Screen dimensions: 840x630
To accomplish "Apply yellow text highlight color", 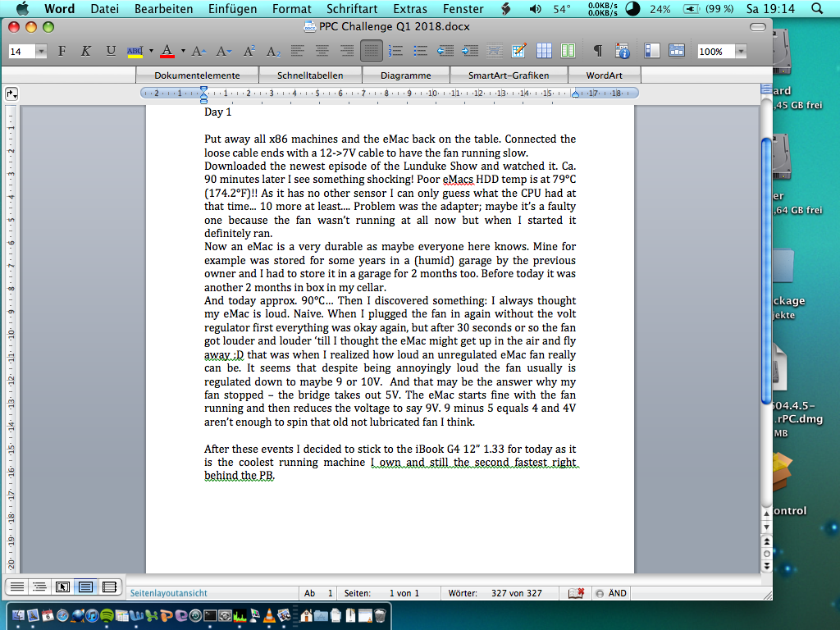I will [x=135, y=51].
